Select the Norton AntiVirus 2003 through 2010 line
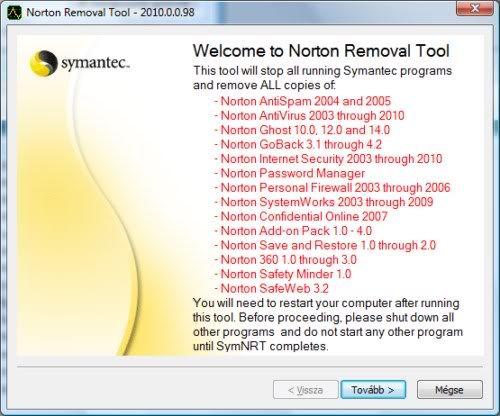Viewport: 500px width, 416px height. tap(309, 116)
